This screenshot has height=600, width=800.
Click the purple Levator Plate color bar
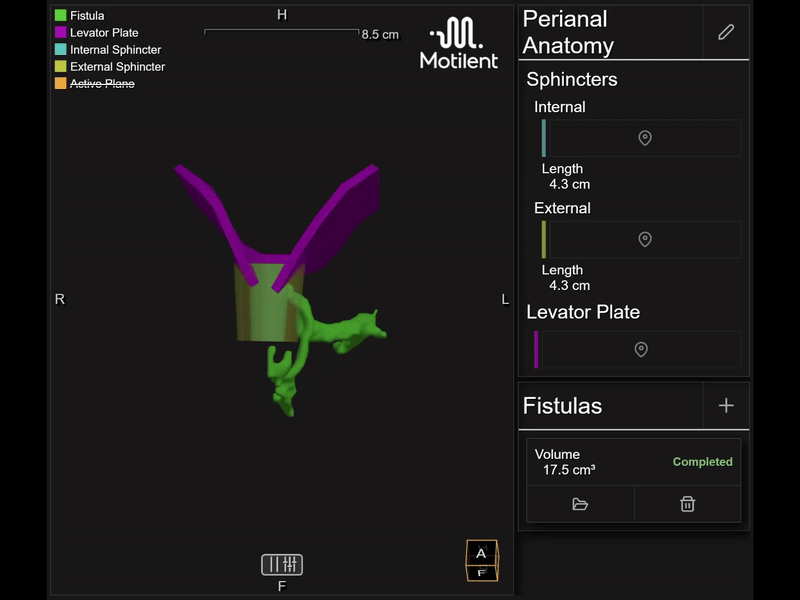click(536, 350)
